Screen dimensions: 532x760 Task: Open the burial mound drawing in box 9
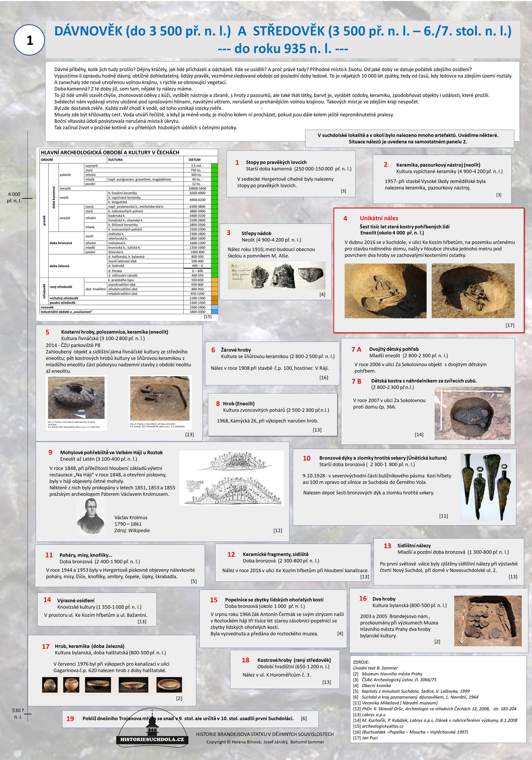231,478
